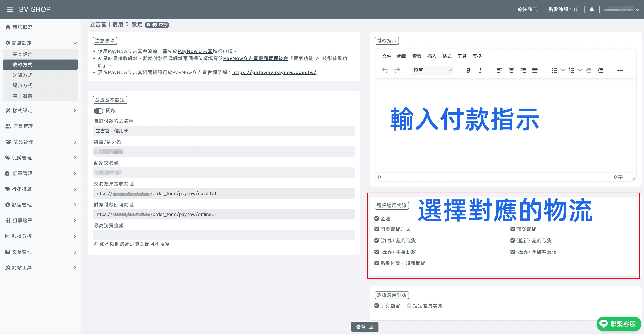
Task: Open the 格式 editor menu
Action: pos(447,56)
